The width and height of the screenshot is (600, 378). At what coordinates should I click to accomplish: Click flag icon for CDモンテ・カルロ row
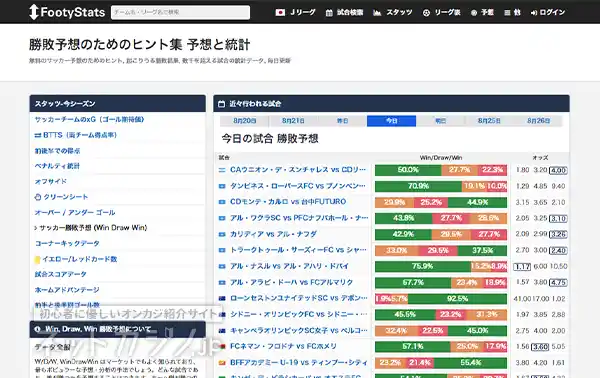tap(222, 202)
